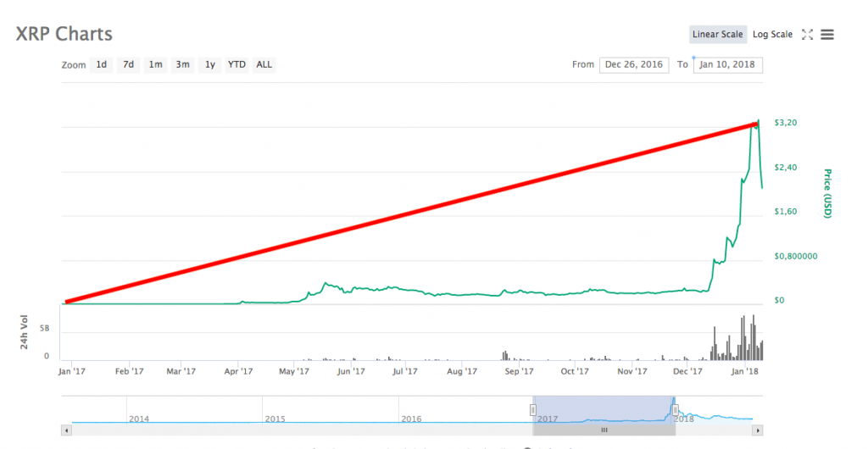Click the May '17 date label
868x449 pixels.
pos(294,372)
